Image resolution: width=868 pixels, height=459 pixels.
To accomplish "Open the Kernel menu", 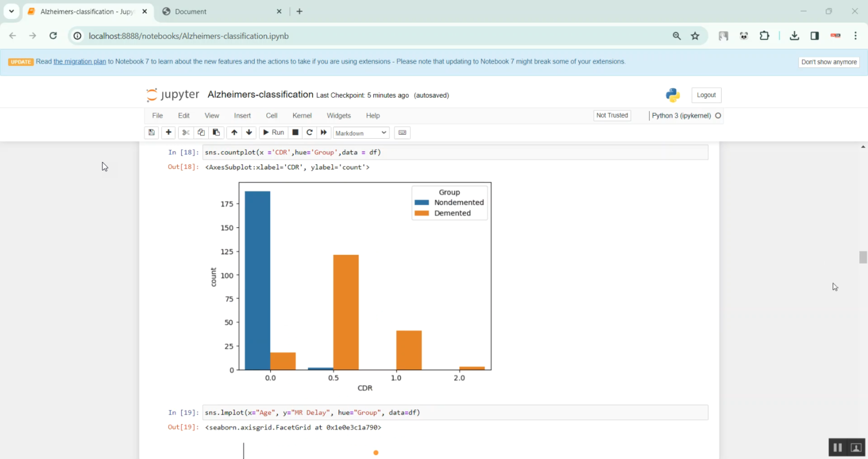I will 302,116.
